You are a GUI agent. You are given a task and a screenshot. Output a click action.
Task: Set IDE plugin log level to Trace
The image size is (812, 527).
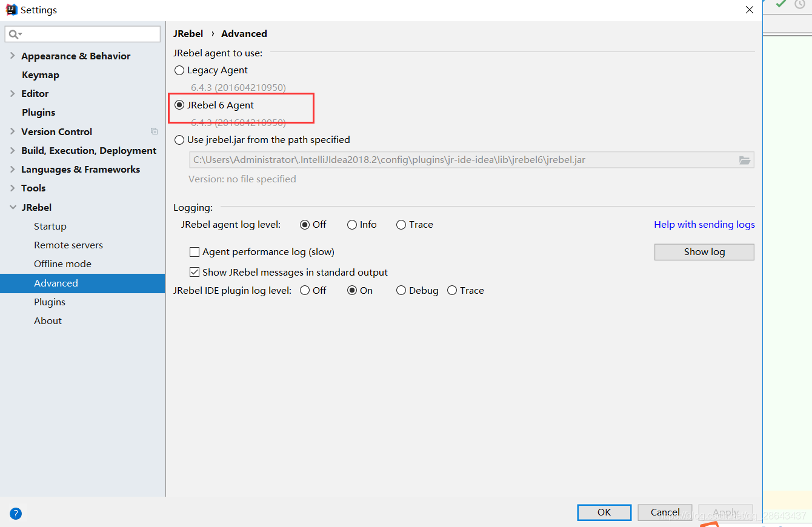pyautogui.click(x=452, y=291)
